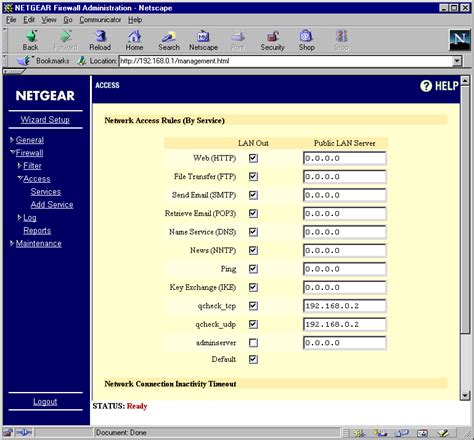Click the Forward toolbar icon
The height and width of the screenshot is (440, 474).
[65, 36]
